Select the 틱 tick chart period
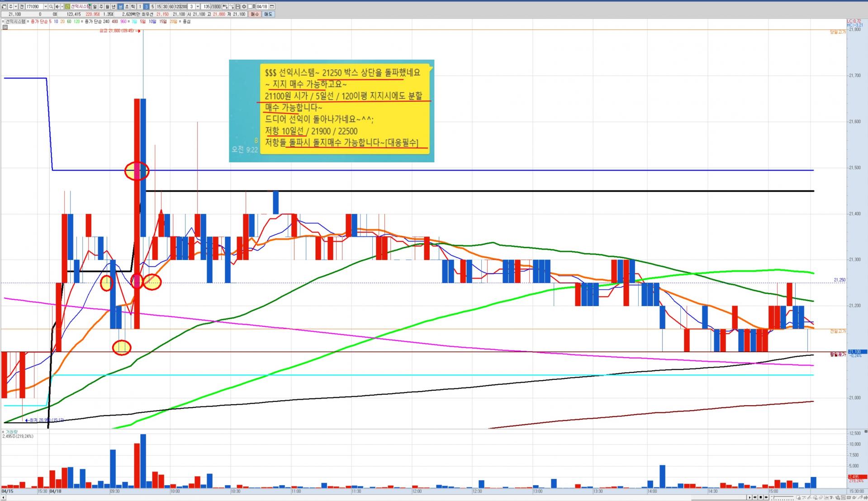 133,7
